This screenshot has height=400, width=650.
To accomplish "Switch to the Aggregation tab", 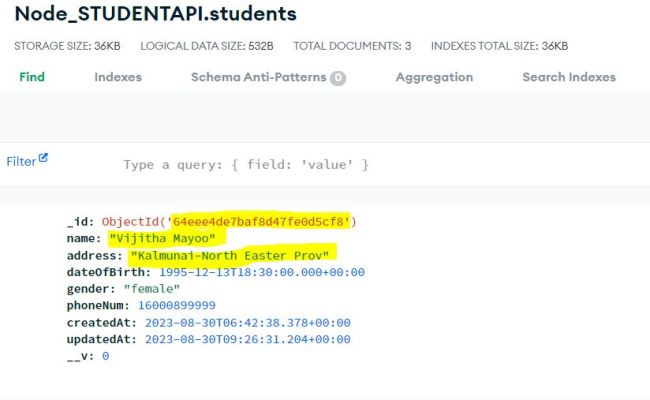I will coord(434,77).
